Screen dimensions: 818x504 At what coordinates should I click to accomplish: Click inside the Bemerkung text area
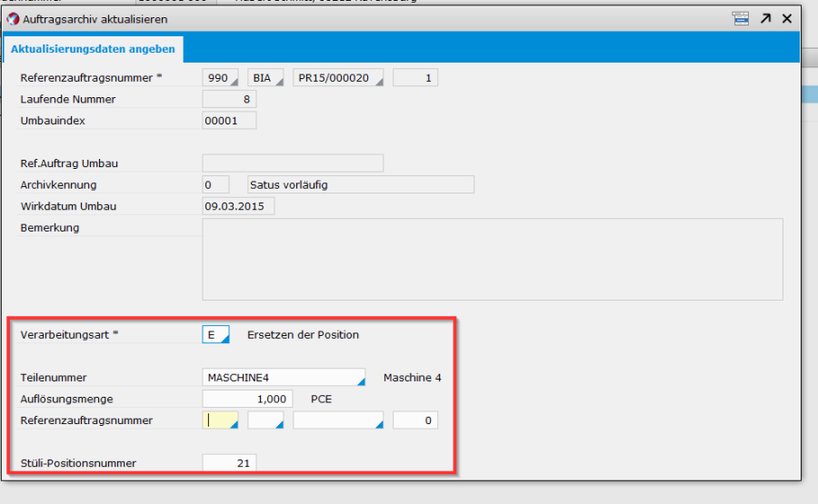coord(492,259)
